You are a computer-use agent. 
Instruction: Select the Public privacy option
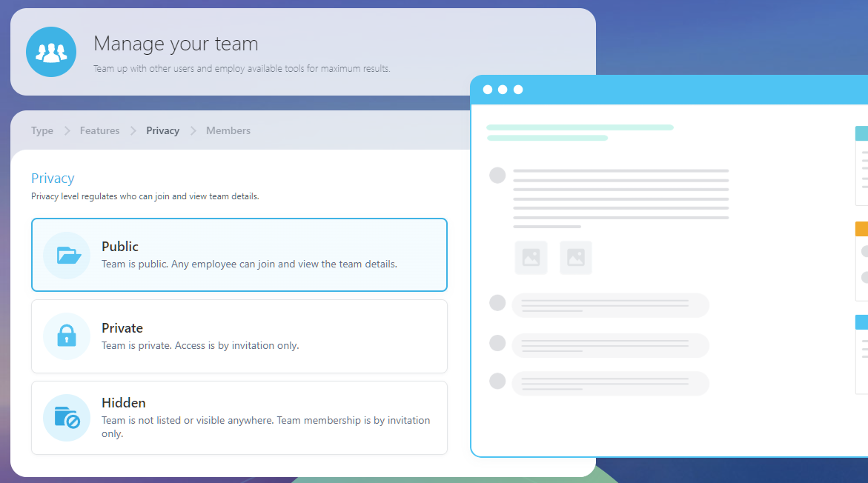coord(239,253)
